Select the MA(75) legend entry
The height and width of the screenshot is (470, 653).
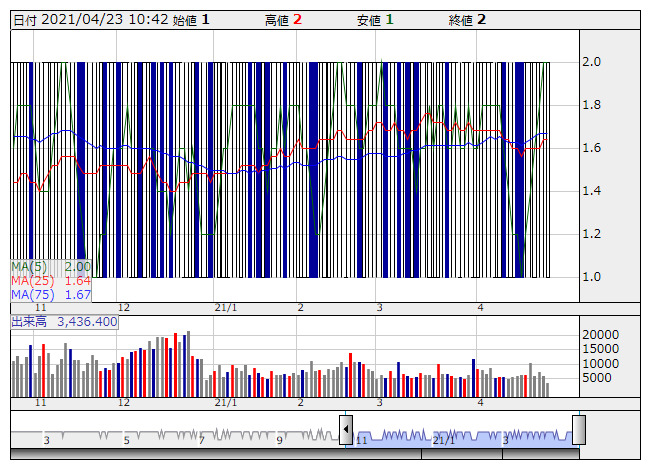tap(51, 295)
